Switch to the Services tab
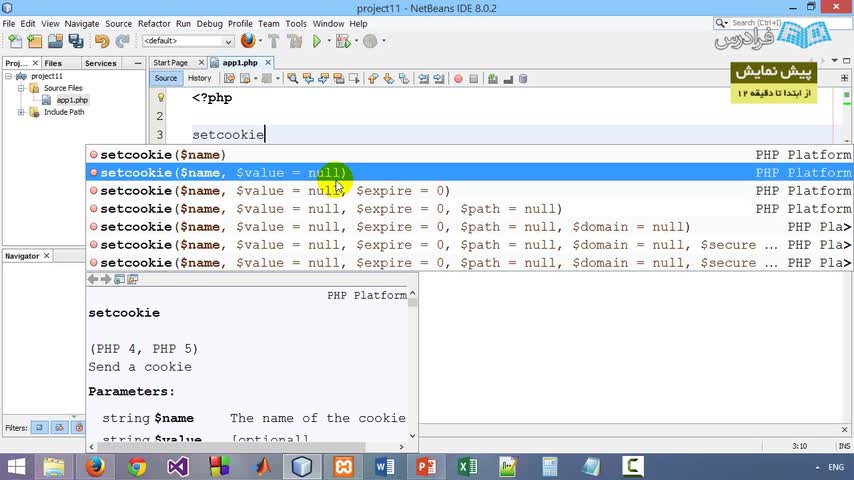 pyautogui.click(x=101, y=63)
